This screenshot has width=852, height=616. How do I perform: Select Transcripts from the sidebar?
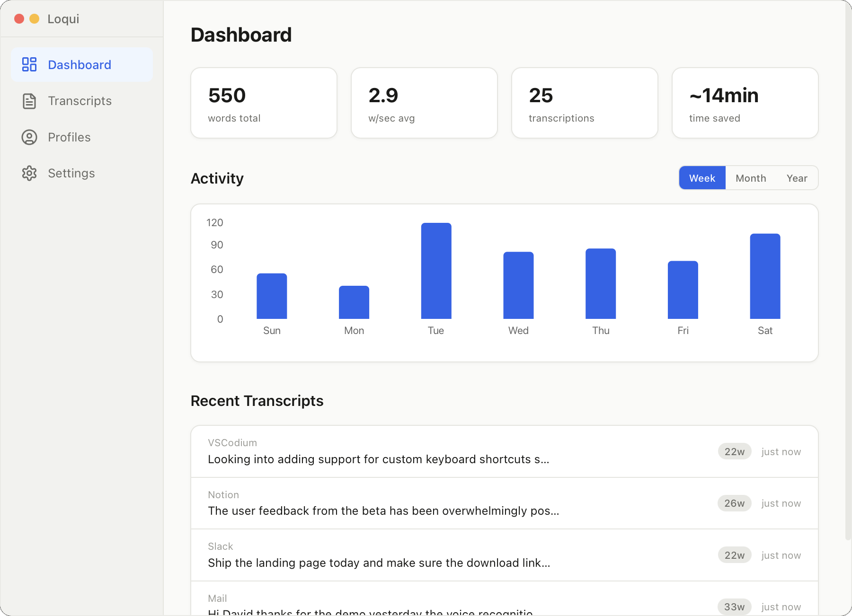(79, 101)
